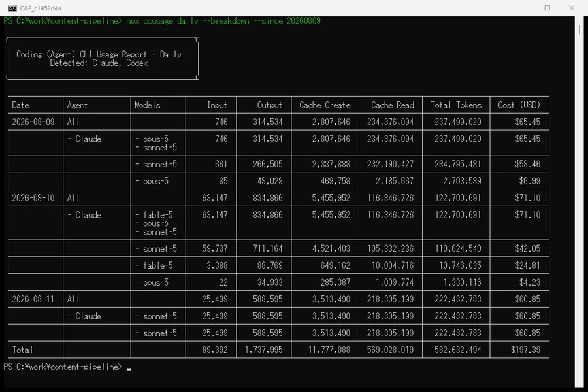Click the Input column header
Screen dimensions: 588x392
pyautogui.click(x=217, y=105)
